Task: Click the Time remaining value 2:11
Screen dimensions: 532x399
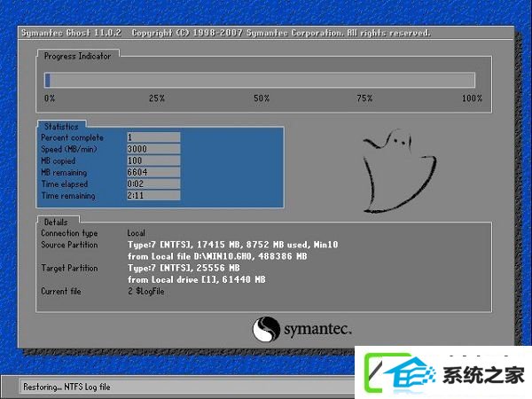Action: point(153,195)
